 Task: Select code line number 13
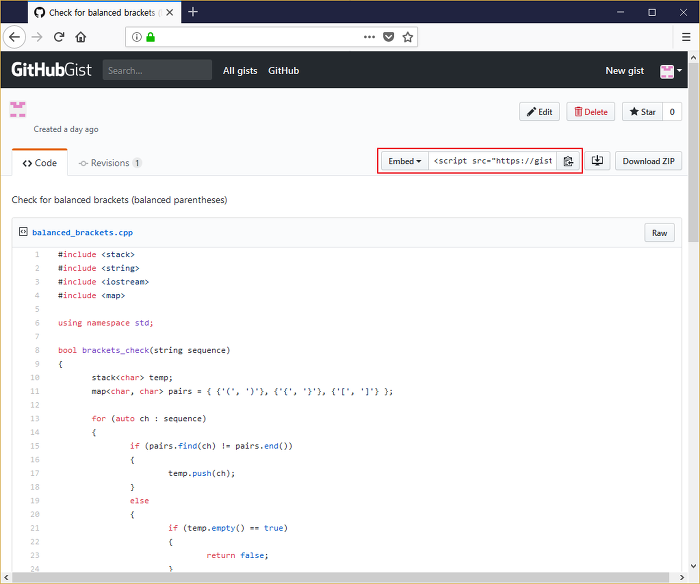(x=35, y=418)
